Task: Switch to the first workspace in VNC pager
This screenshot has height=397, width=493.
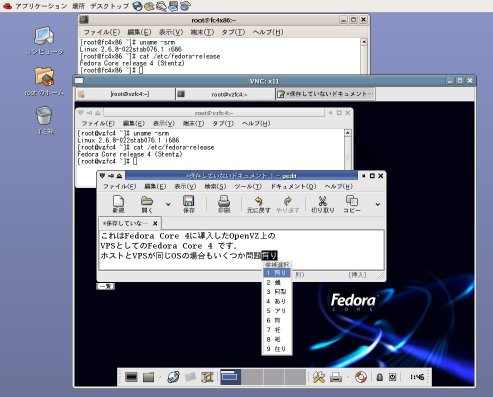Action: coord(230,377)
